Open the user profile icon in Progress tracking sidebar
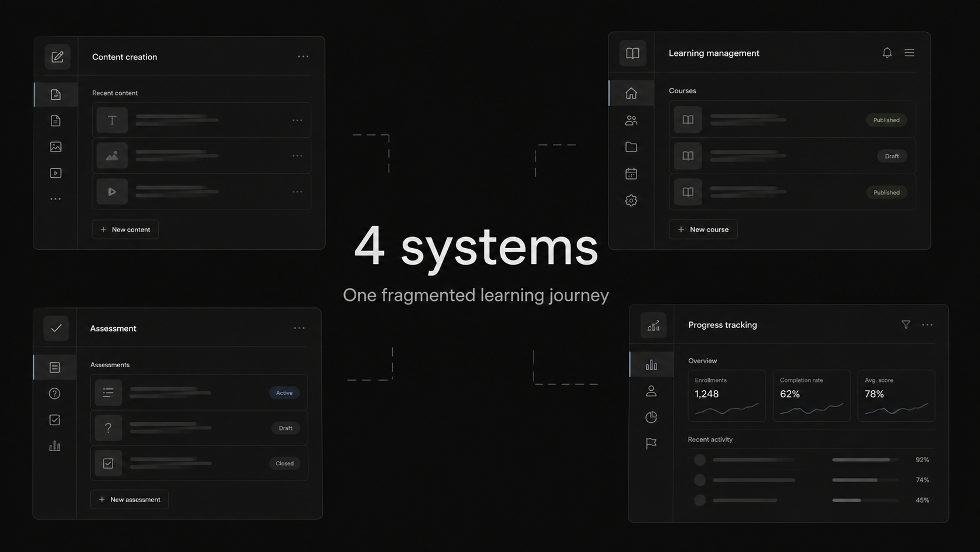 [651, 391]
